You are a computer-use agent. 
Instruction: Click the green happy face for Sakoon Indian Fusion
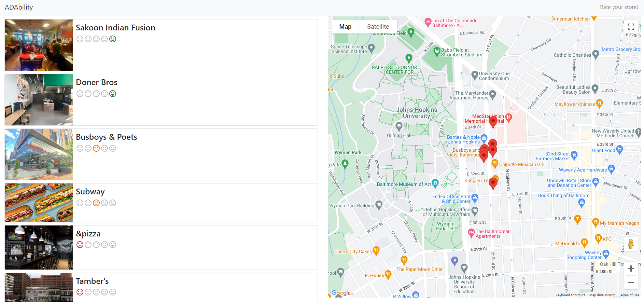coord(113,39)
